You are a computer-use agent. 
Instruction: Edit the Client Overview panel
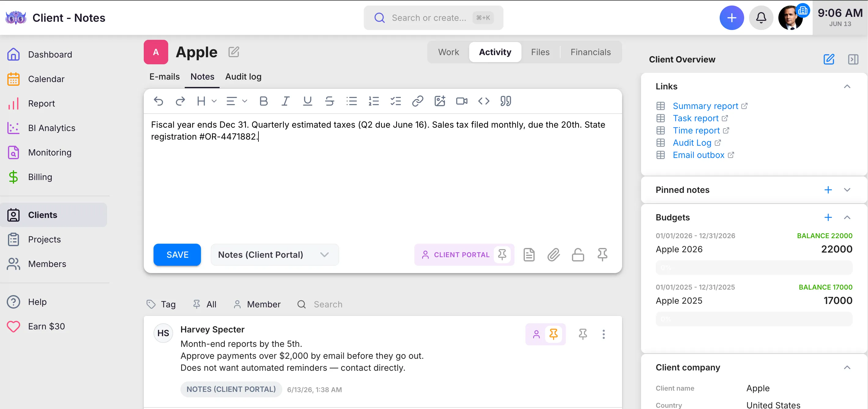click(x=829, y=59)
